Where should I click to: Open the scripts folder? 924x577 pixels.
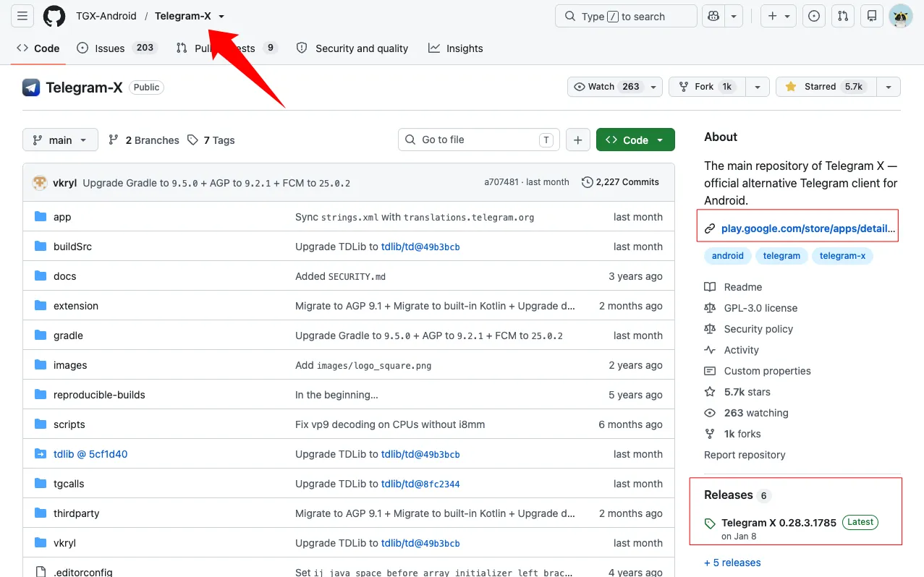69,424
